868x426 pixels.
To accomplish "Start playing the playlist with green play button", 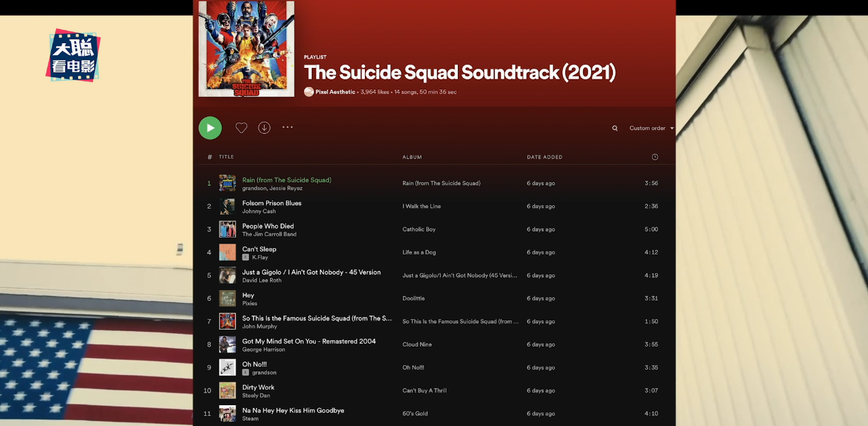I will 210,128.
